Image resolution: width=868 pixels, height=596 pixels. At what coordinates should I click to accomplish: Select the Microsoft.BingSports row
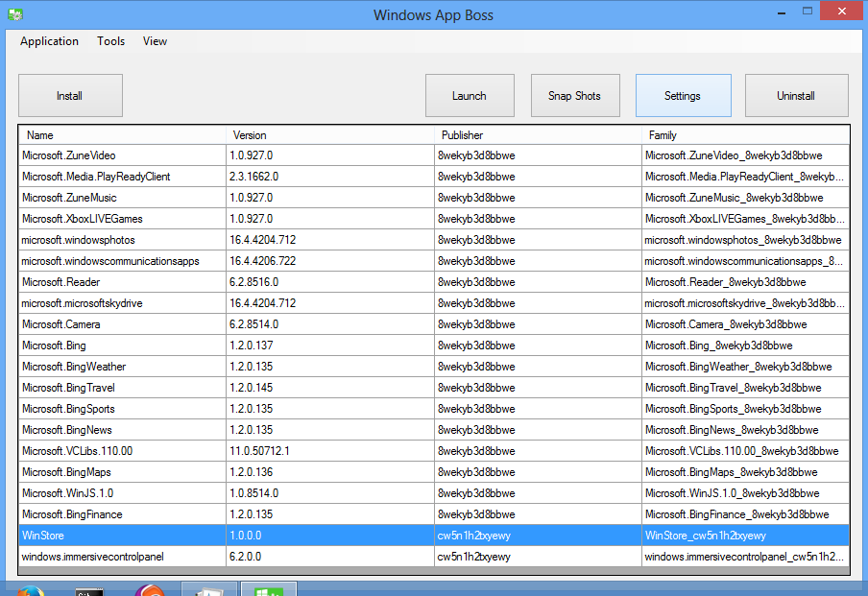point(434,409)
